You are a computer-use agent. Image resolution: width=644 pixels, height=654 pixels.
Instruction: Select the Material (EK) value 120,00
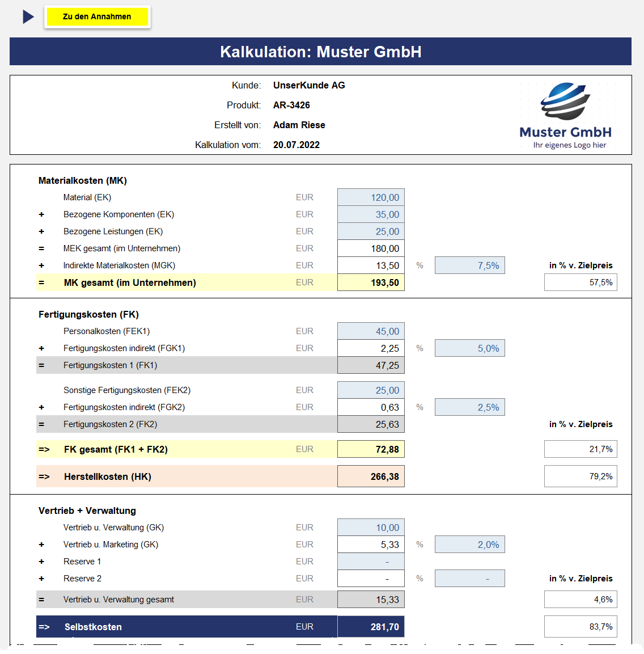[371, 197]
